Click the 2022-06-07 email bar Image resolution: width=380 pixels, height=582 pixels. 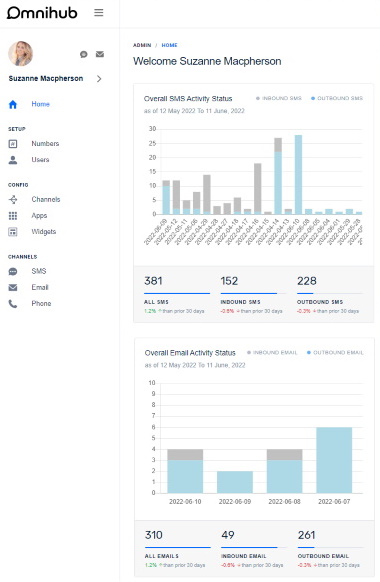(334, 460)
